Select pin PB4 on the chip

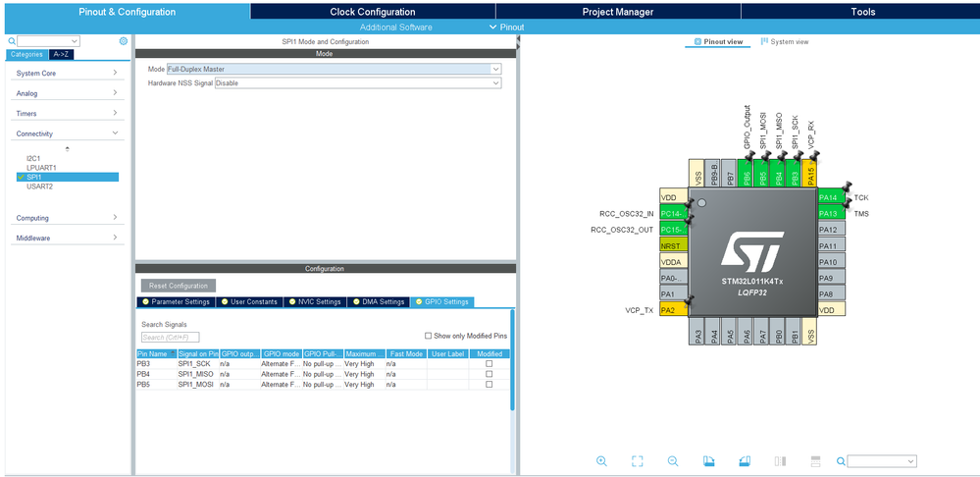tap(778, 172)
